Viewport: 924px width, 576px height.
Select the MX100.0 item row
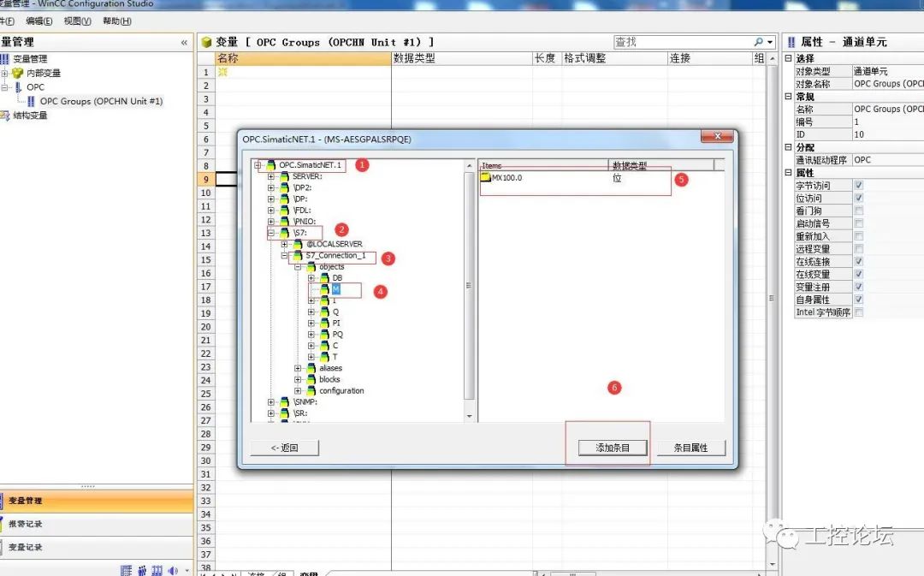tap(601, 177)
